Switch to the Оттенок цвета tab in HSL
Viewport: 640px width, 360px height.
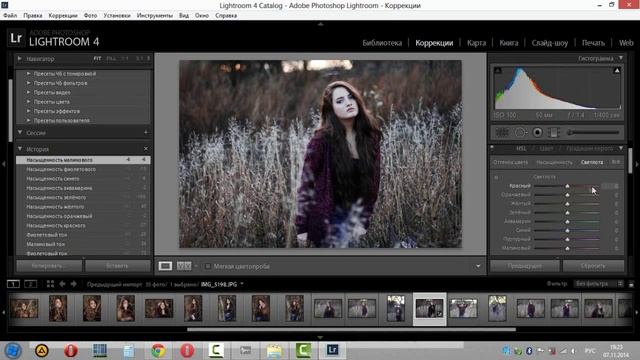(x=510, y=162)
